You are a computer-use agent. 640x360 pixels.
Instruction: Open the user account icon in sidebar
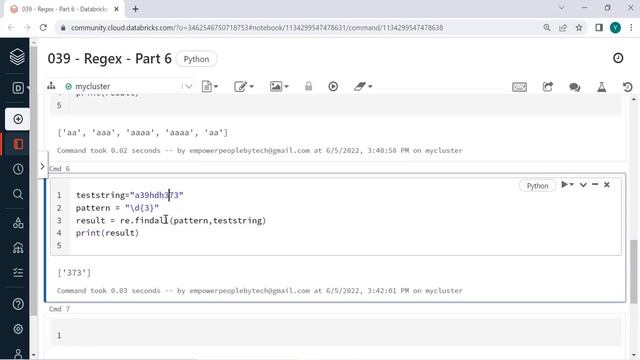pyautogui.click(x=18, y=354)
